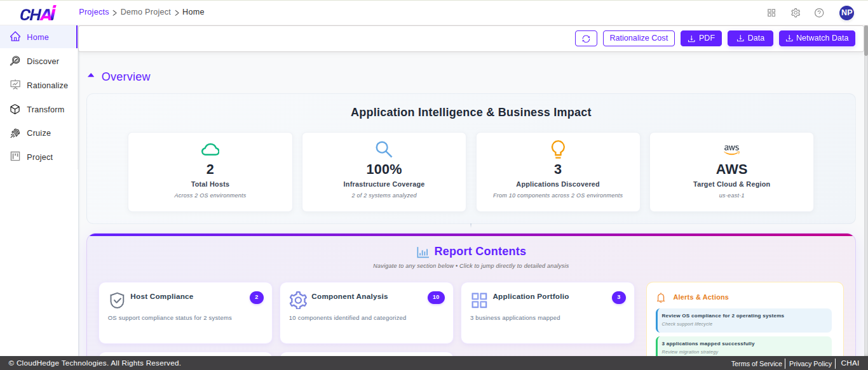Viewport: 868px width, 370px height.
Task: Collapse the Overview section
Action: (91, 76)
